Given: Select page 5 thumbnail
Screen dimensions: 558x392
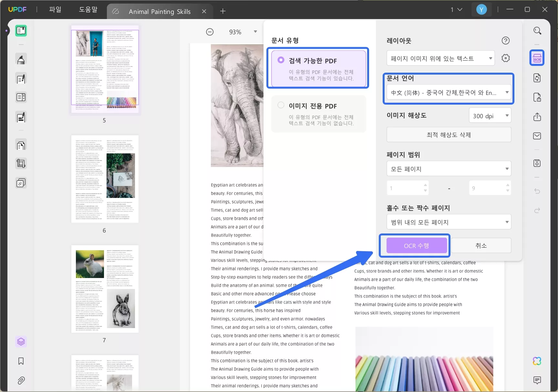Looking at the screenshot, I should click(105, 69).
